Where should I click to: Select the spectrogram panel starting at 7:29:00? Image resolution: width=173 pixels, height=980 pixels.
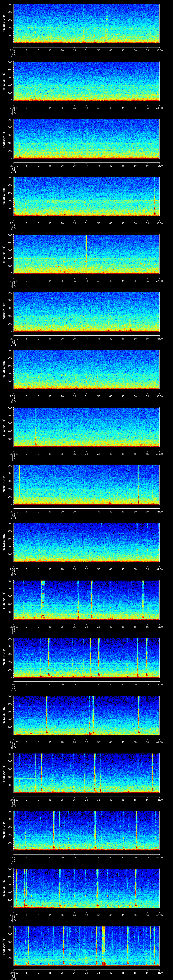[x=86, y=24]
